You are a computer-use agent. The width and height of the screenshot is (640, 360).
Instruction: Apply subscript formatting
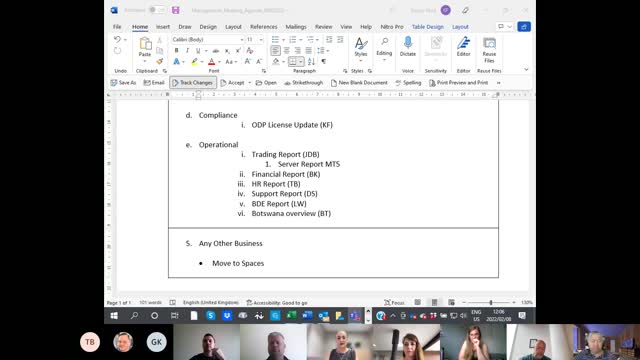coord(227,51)
